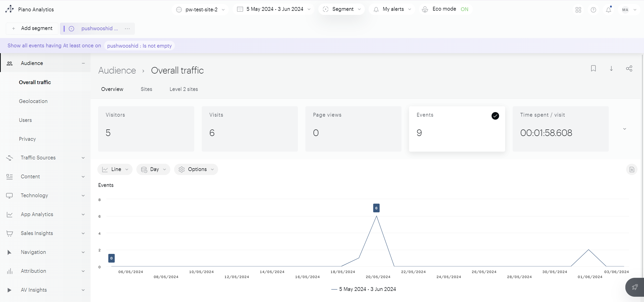Open the apps grid launcher

click(x=578, y=10)
